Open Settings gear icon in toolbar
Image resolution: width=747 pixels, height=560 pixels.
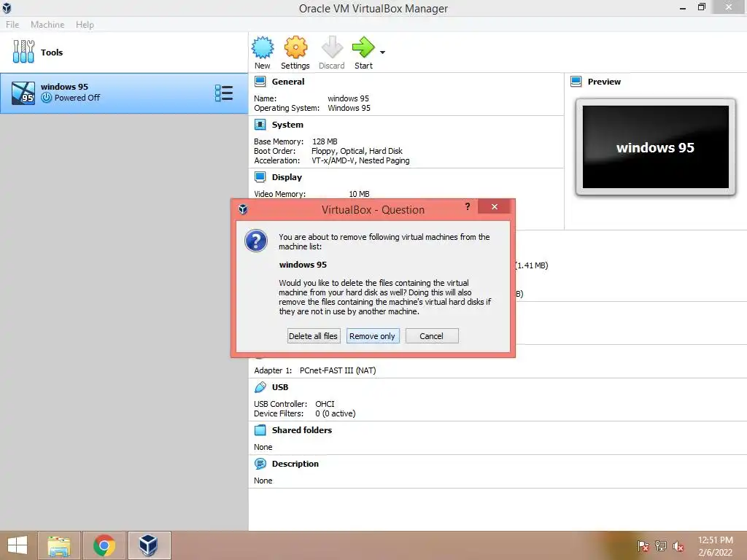[295, 47]
